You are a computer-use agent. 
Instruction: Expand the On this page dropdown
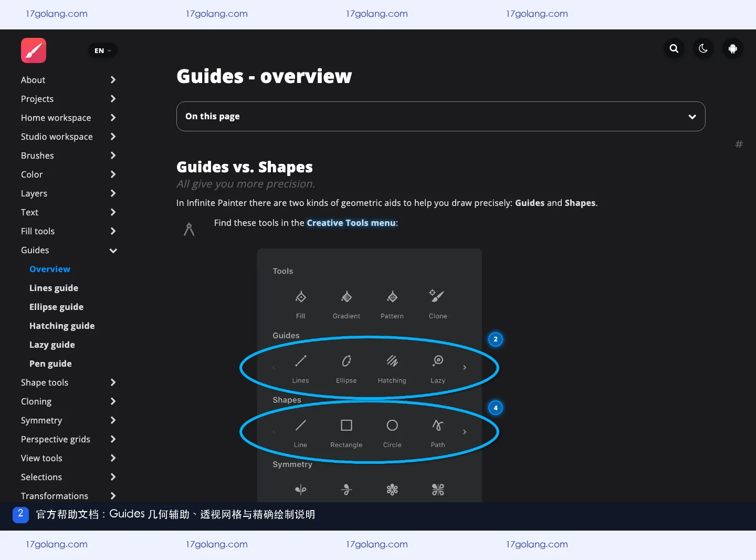441,116
